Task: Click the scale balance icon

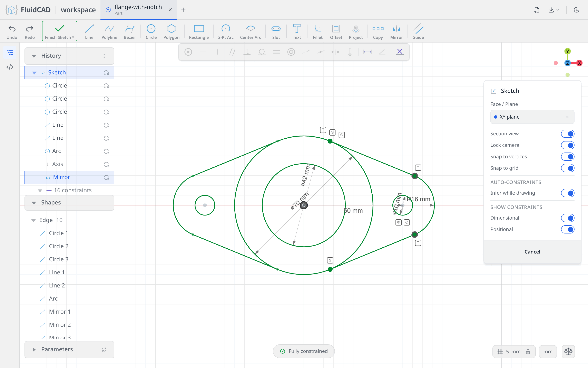Action: tap(568, 351)
